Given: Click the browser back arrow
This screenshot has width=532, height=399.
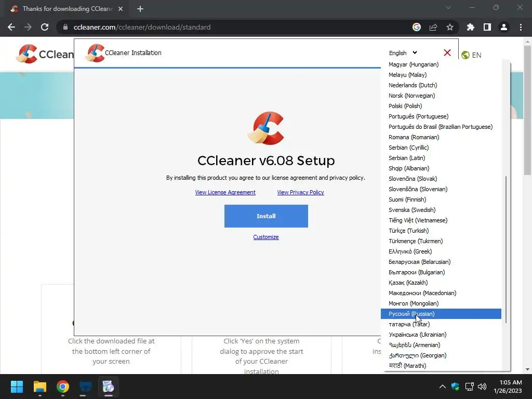Looking at the screenshot, I should click(x=11, y=27).
